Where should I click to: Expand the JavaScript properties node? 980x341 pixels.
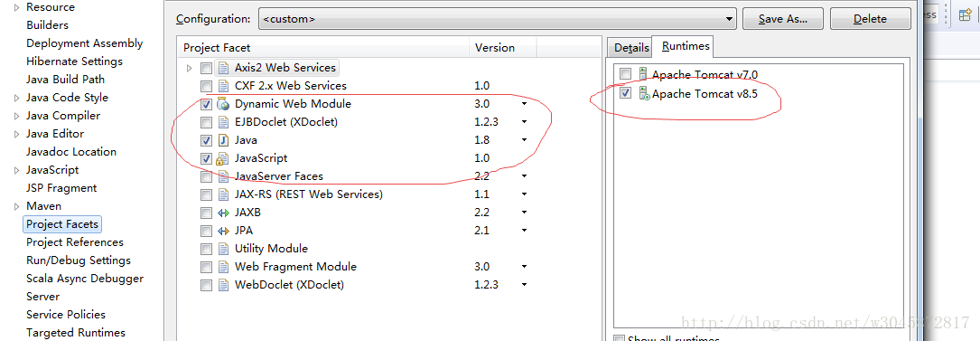coord(17,170)
